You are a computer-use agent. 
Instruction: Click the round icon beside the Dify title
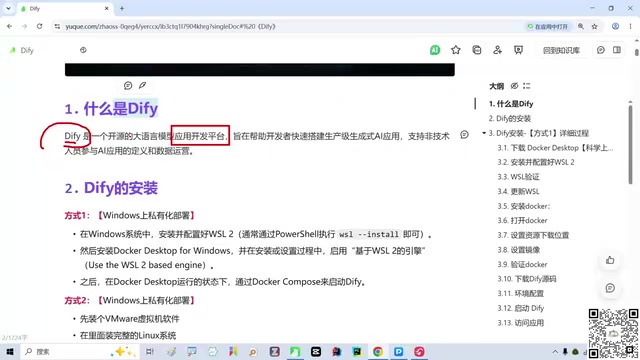pyautogui.click(x=83, y=50)
